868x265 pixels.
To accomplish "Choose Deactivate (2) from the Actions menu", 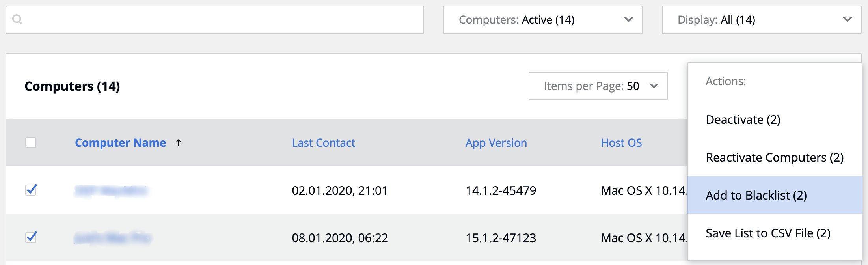I will coord(743,119).
